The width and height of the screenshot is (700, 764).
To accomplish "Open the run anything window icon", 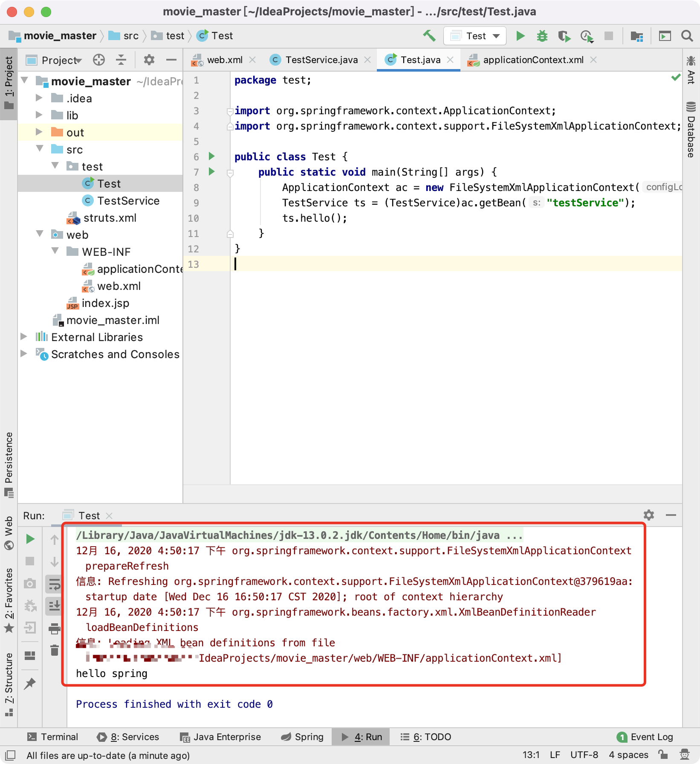I will coord(665,36).
